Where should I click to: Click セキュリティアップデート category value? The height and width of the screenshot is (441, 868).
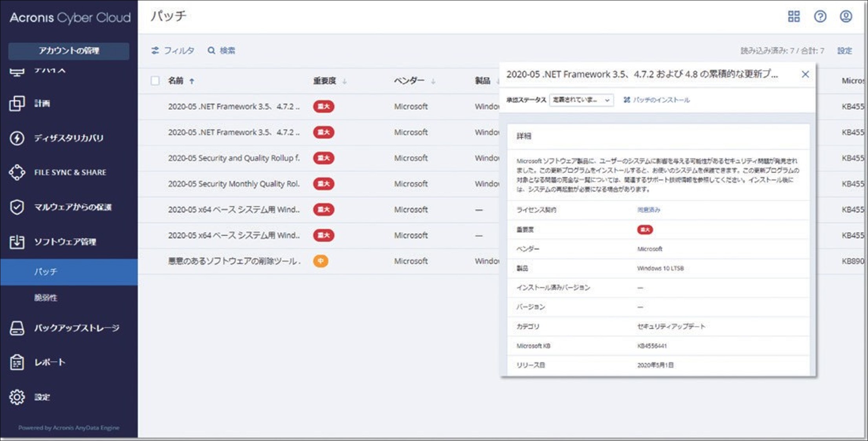click(x=671, y=326)
